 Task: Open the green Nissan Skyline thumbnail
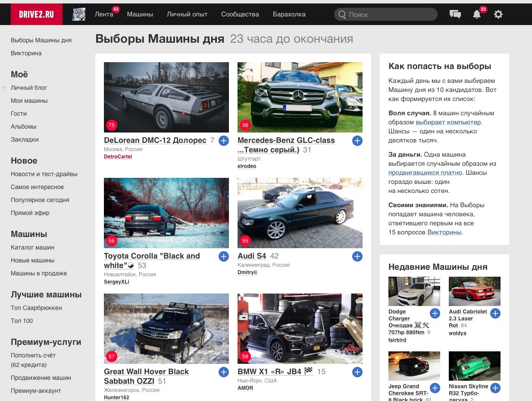(x=475, y=366)
